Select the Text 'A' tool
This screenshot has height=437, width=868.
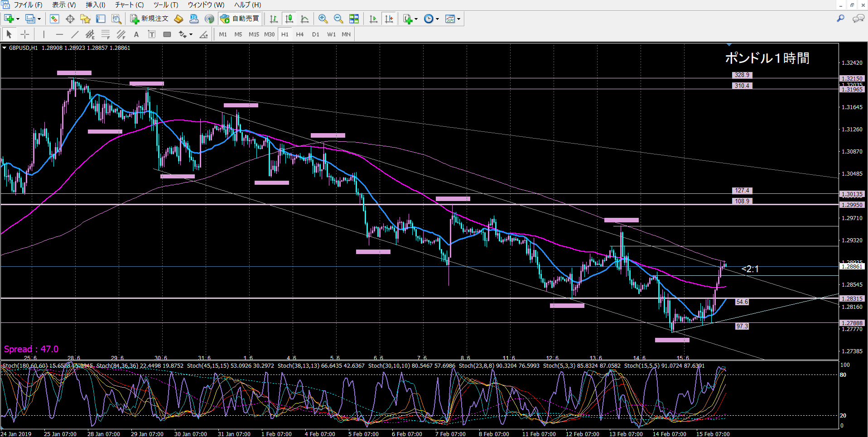[x=136, y=34]
